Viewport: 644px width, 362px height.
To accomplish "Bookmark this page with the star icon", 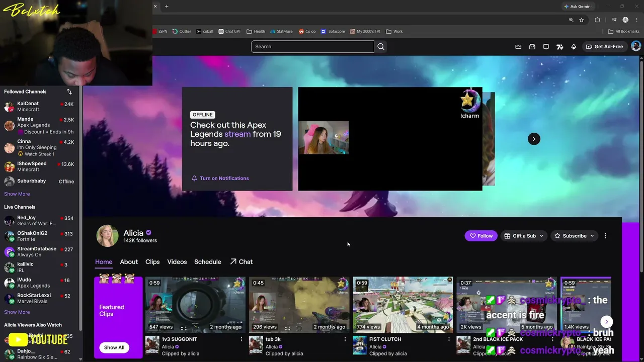I will 582,20.
